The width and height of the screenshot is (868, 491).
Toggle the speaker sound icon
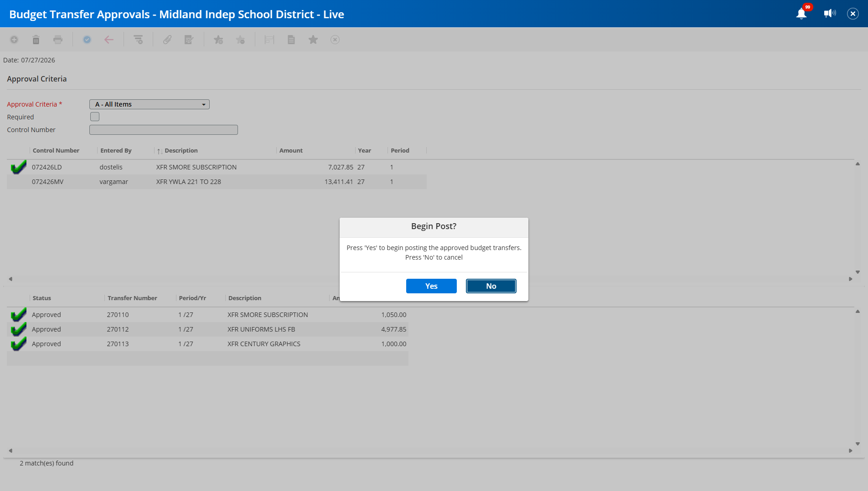[x=830, y=14]
